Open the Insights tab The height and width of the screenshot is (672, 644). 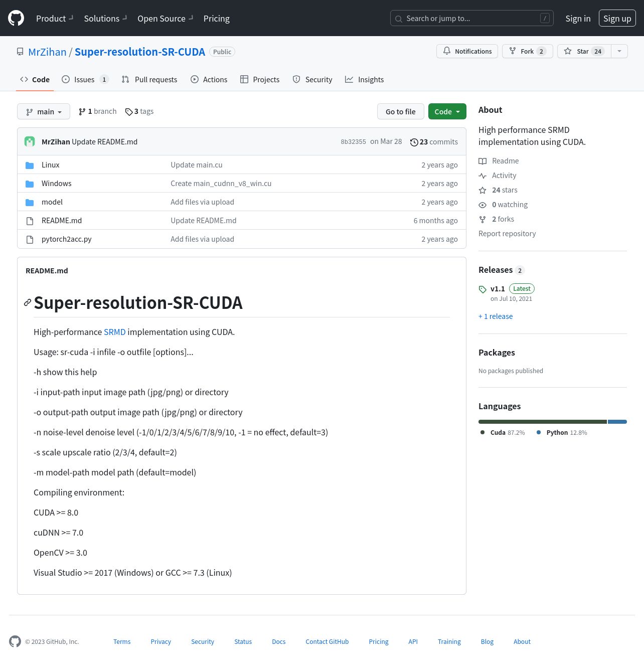pyautogui.click(x=365, y=79)
